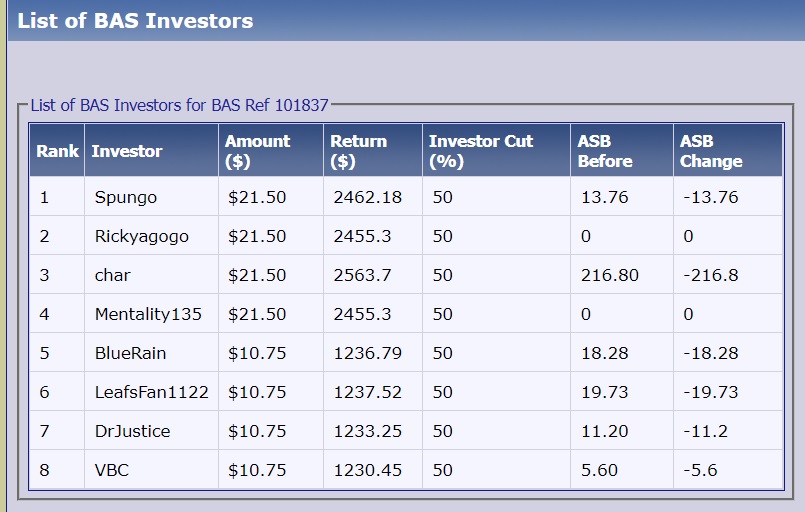The image size is (805, 512).
Task: Click the Investor column header
Action: (x=126, y=151)
